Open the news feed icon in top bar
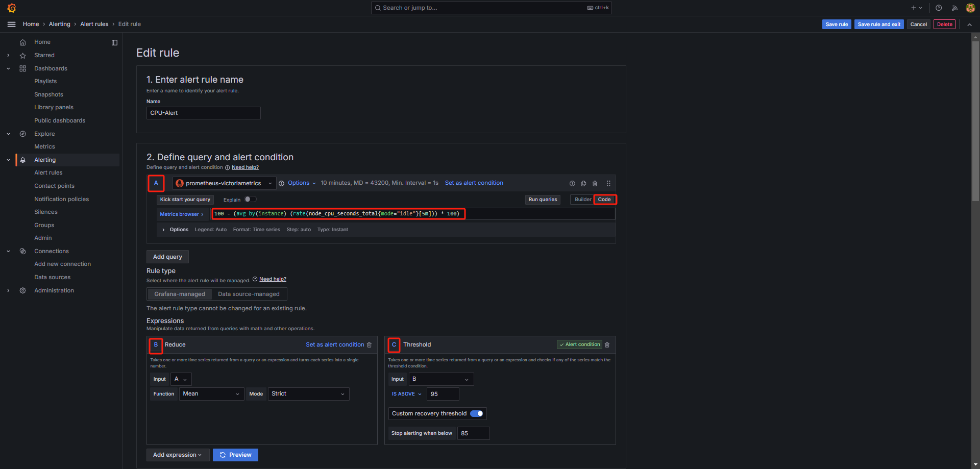This screenshot has height=469, width=980. click(x=954, y=8)
